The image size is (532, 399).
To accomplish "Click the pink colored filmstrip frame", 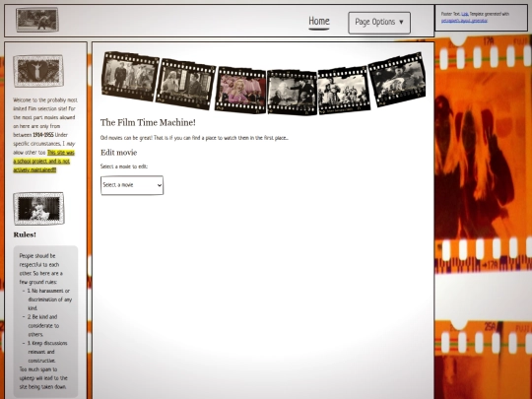I will coord(240,90).
